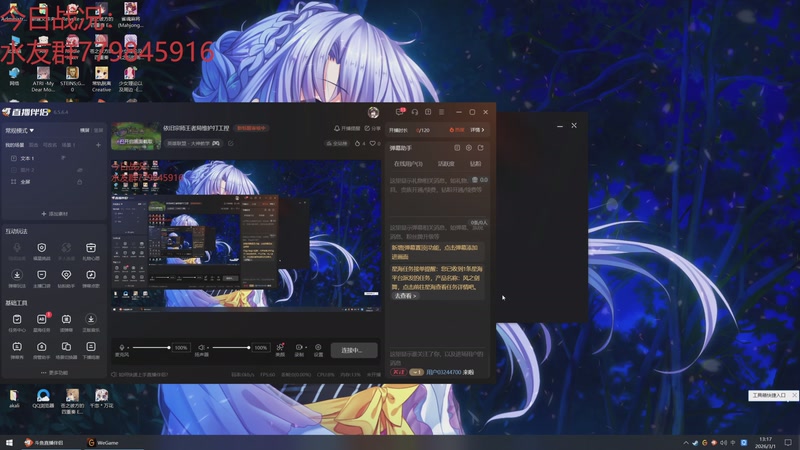Click the streamer avatar in title bar

coord(373,112)
